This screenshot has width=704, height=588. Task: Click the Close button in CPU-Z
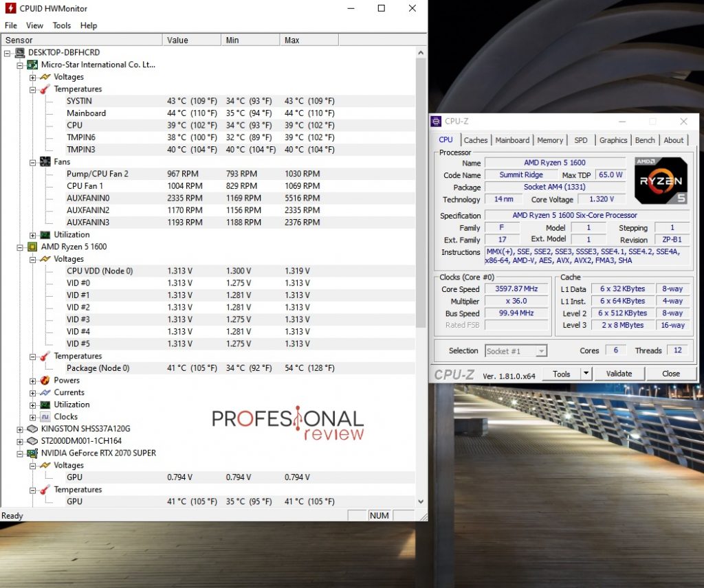(x=671, y=374)
